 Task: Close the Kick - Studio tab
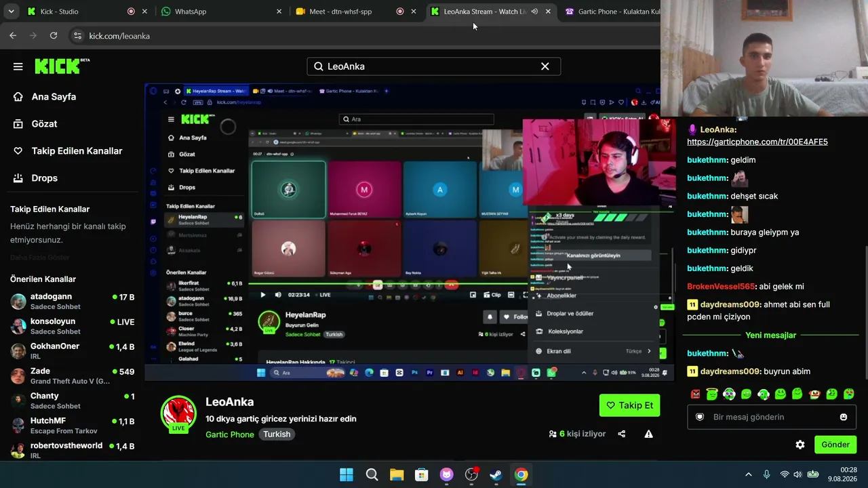tap(144, 12)
